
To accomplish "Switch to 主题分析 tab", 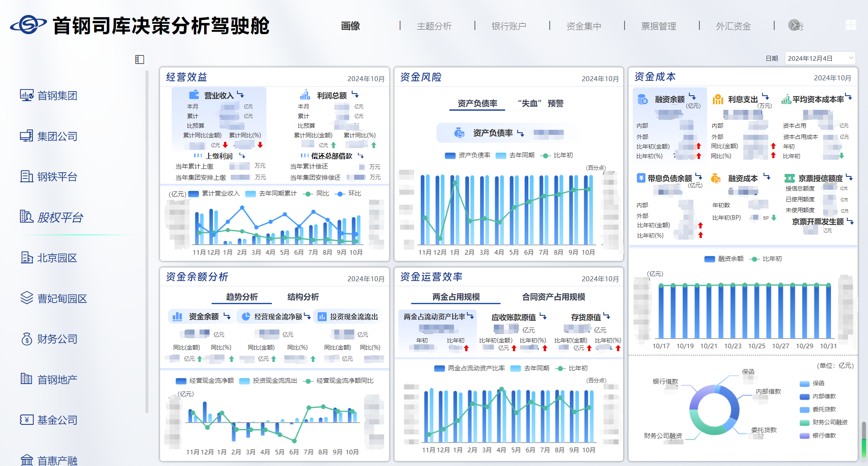I will click(x=434, y=26).
